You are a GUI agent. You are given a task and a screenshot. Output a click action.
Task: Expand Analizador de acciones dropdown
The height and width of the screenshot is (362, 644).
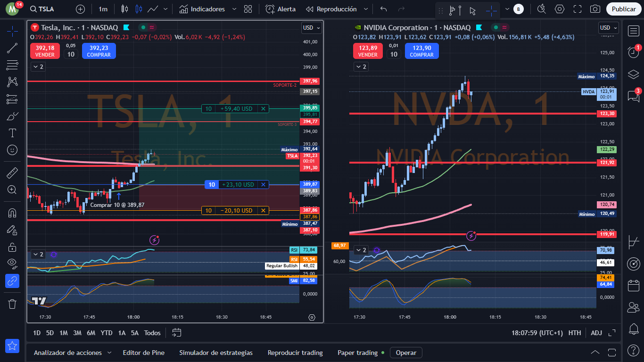(x=109, y=353)
